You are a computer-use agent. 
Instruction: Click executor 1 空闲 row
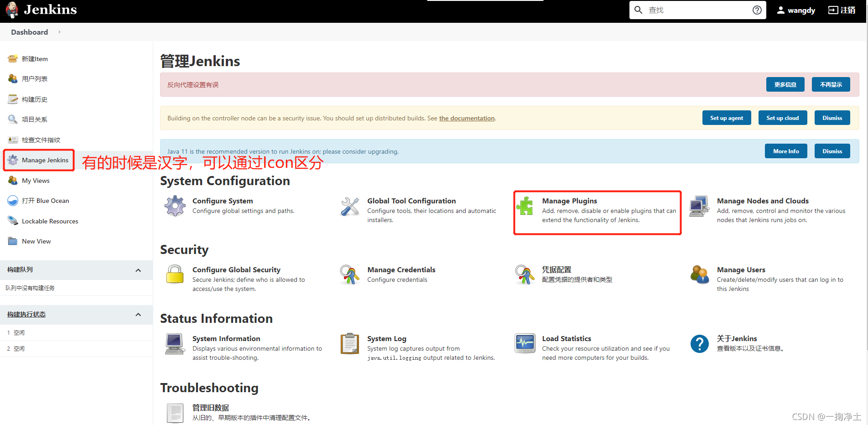tap(76, 332)
